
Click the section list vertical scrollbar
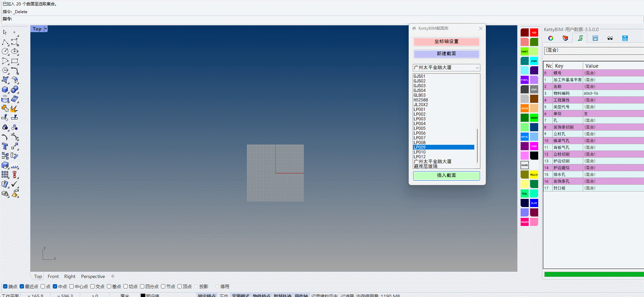477,145
